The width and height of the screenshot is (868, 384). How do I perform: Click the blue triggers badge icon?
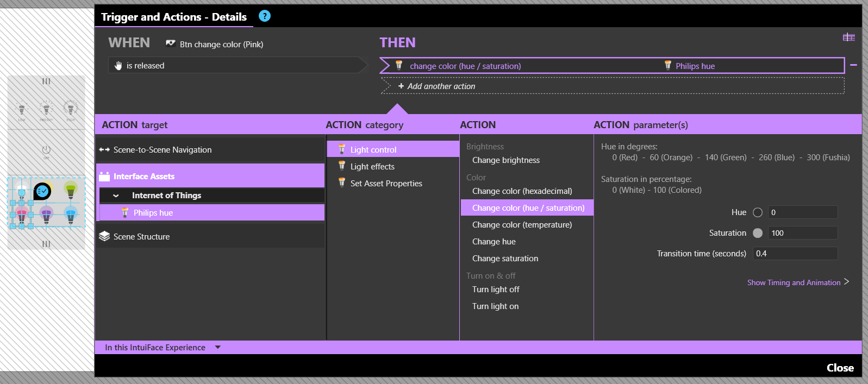42,191
